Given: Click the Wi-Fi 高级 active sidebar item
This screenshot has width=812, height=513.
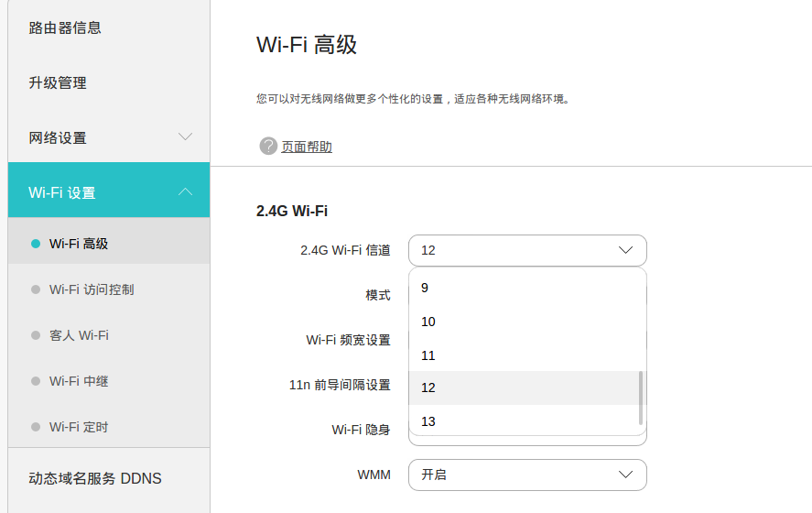Looking at the screenshot, I should (79, 244).
